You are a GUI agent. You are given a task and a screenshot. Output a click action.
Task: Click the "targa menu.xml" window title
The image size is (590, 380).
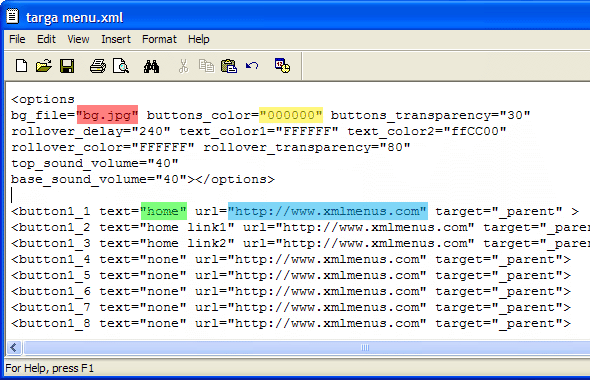[x=75, y=17]
